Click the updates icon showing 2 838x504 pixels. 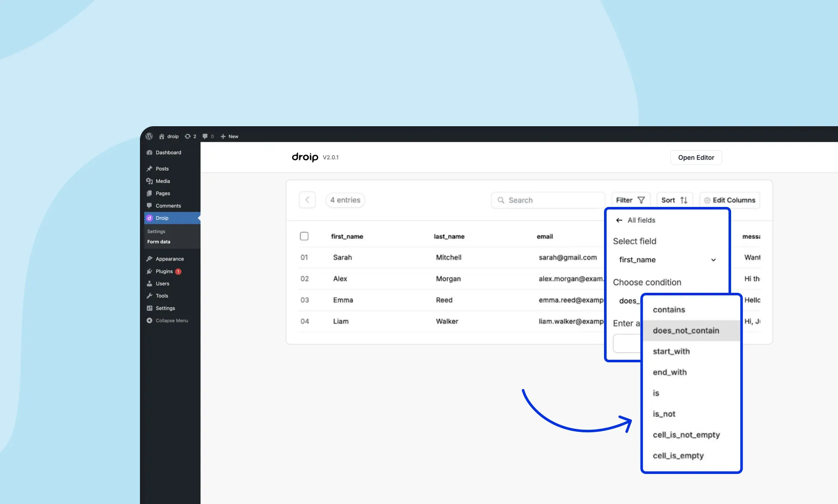point(188,137)
